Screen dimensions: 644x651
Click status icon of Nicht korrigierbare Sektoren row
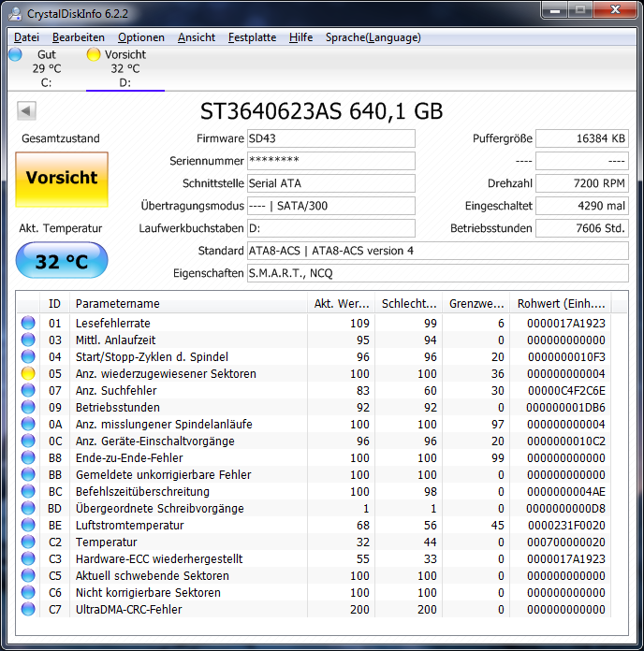pyautogui.click(x=28, y=592)
